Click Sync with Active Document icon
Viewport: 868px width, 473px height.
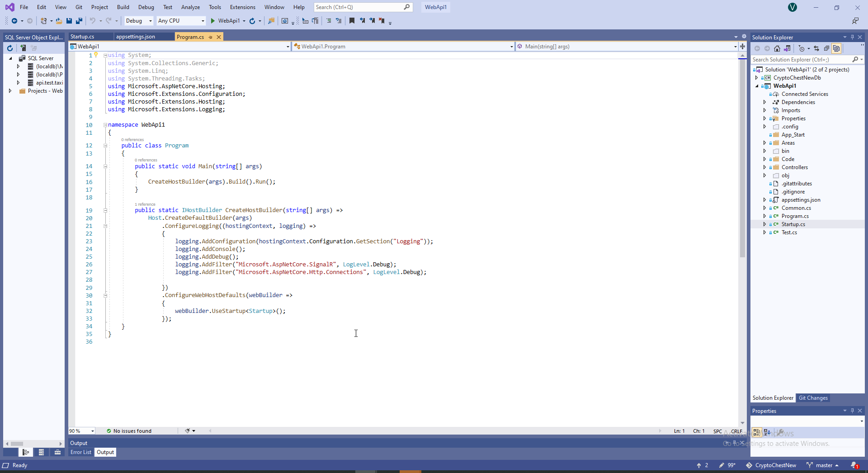816,48
